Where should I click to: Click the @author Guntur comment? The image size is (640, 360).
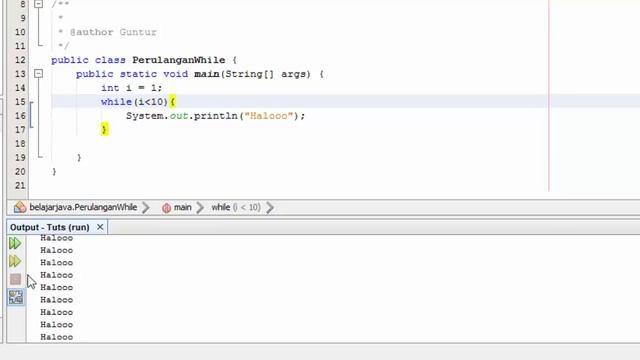[x=113, y=32]
